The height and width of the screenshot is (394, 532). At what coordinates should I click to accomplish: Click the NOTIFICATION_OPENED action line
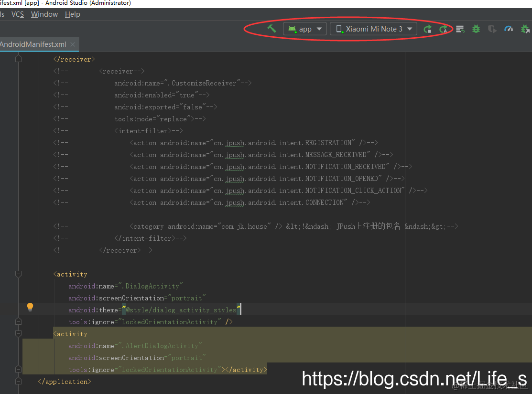(x=228, y=179)
